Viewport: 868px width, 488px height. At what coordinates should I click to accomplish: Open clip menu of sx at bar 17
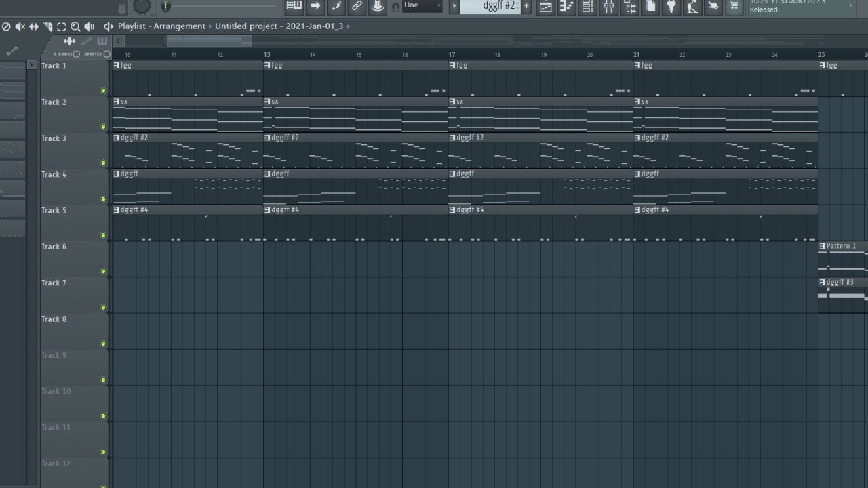[452, 102]
